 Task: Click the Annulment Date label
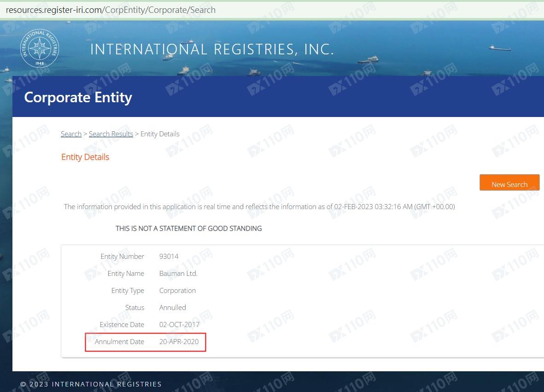pos(119,342)
